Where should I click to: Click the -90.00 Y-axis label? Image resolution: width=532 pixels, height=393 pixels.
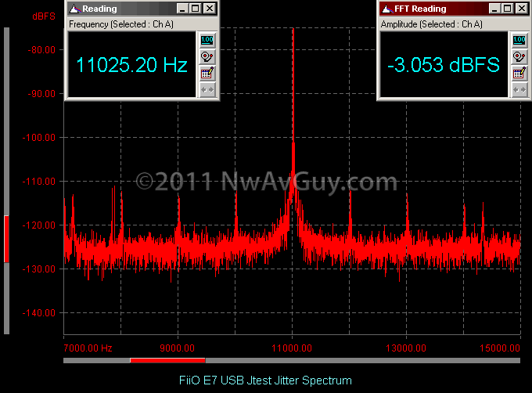tap(41, 94)
